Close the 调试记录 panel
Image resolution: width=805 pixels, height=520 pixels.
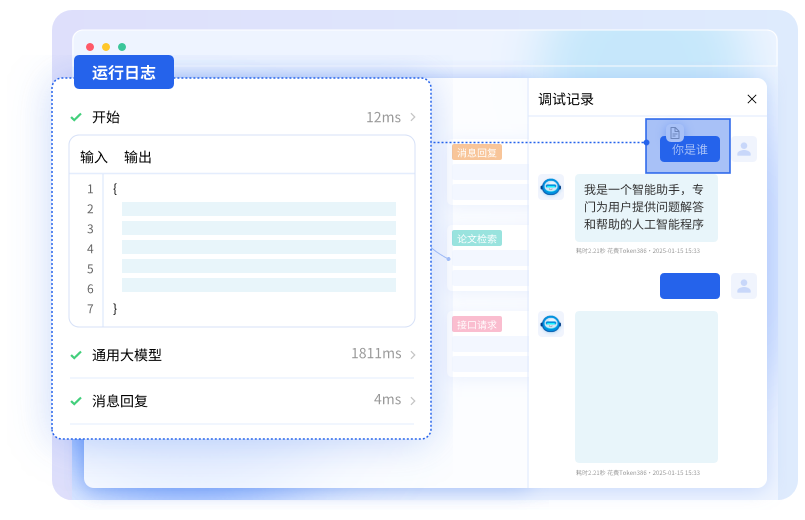coord(752,99)
